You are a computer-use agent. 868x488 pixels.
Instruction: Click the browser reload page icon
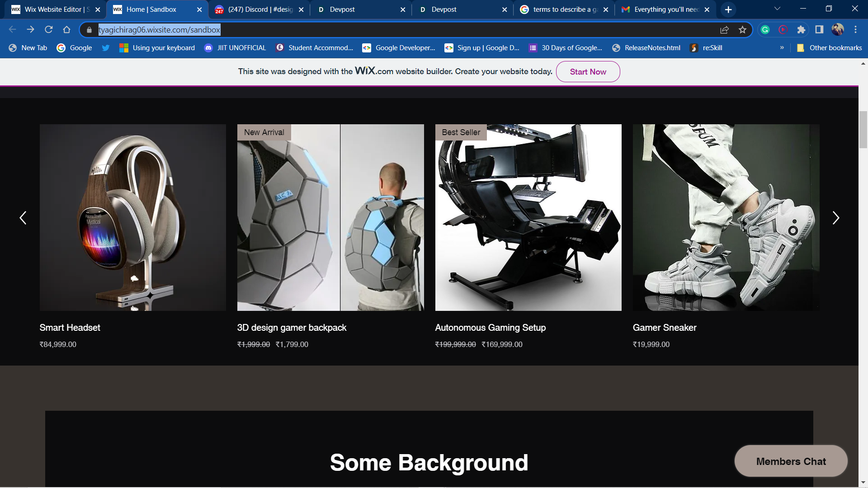point(48,30)
